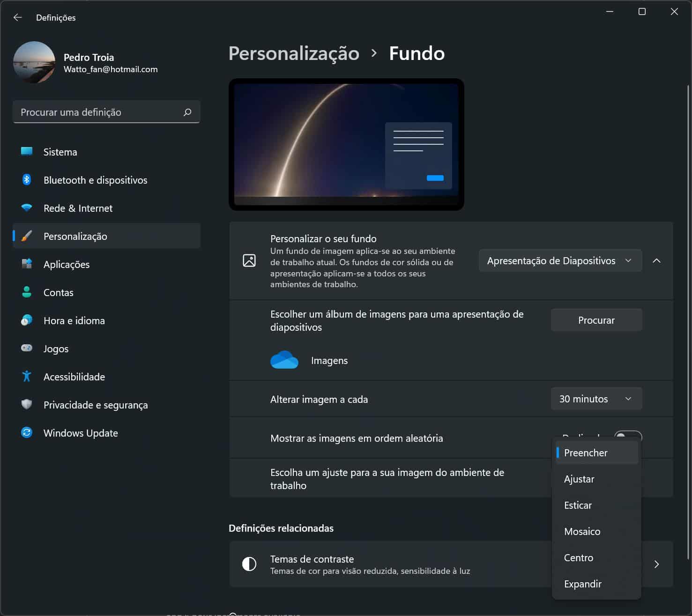Open the Apresentação de Diapositivos dropdown
Viewport: 692px width, 616px height.
[x=559, y=261]
